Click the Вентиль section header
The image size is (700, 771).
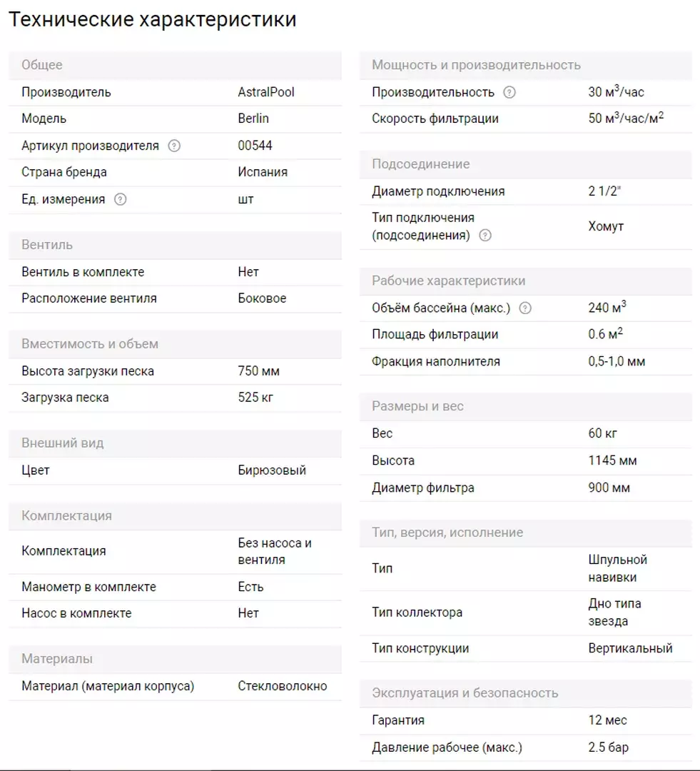(175, 245)
